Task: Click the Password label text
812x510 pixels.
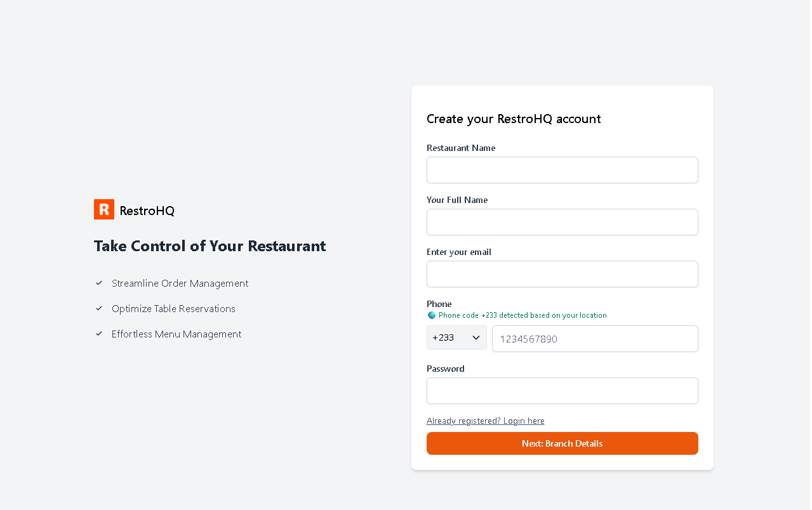Action: pos(445,369)
